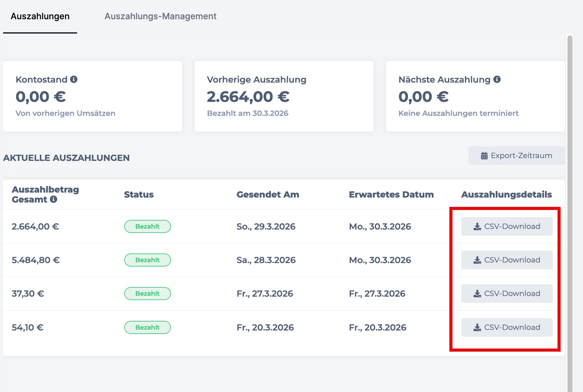Download CSV for the 54,10 € payout
The height and width of the screenshot is (392, 583).
tap(507, 327)
